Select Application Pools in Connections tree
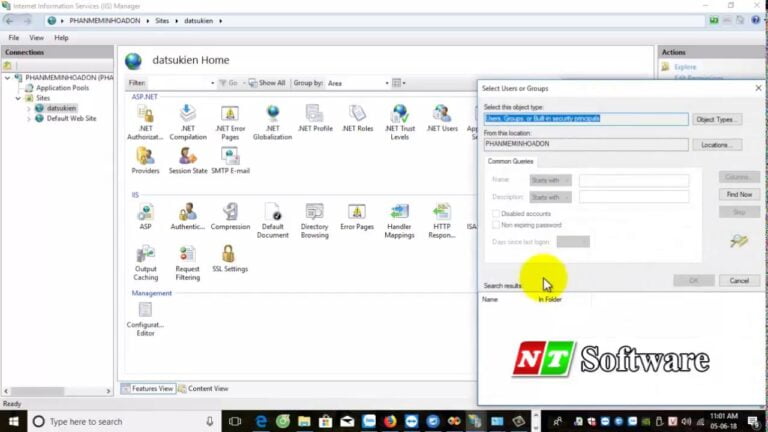The image size is (768, 432). point(62,88)
